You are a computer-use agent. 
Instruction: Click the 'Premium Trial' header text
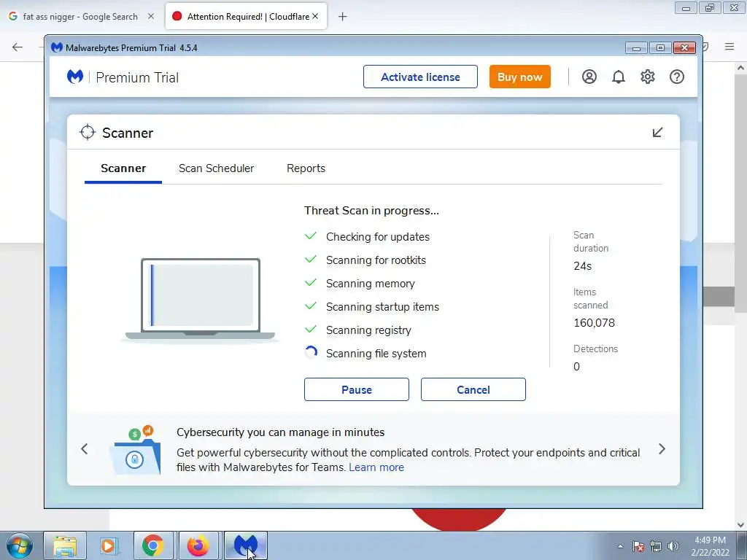click(x=137, y=77)
